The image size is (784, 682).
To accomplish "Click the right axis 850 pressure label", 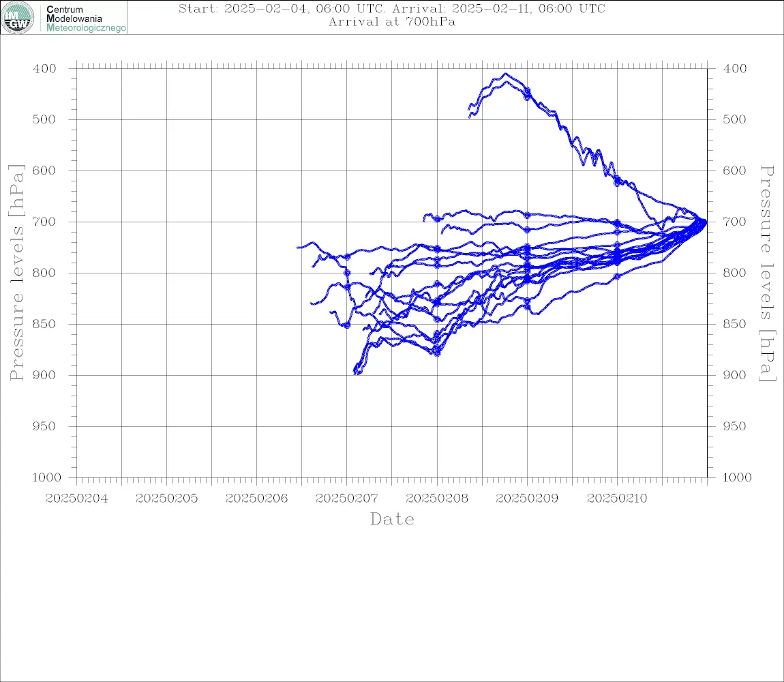I will coord(735,324).
